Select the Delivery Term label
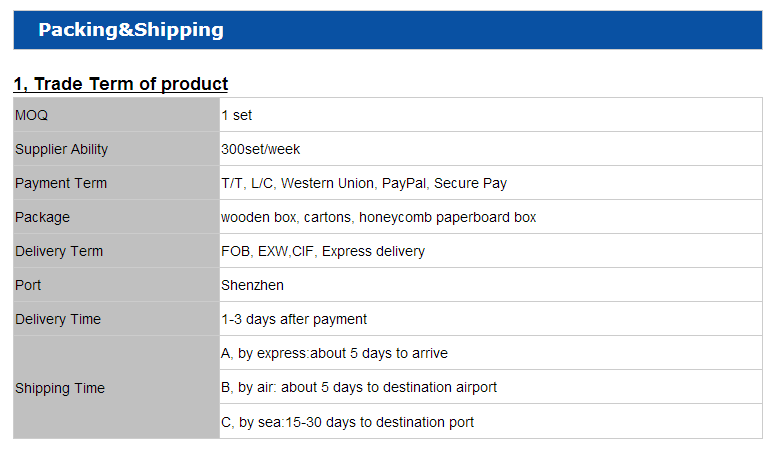Screen dimensions: 781x455 [x=58, y=251]
